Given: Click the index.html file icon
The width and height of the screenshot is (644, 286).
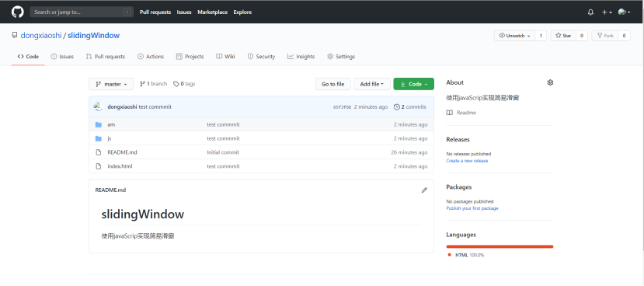Looking at the screenshot, I should [99, 166].
